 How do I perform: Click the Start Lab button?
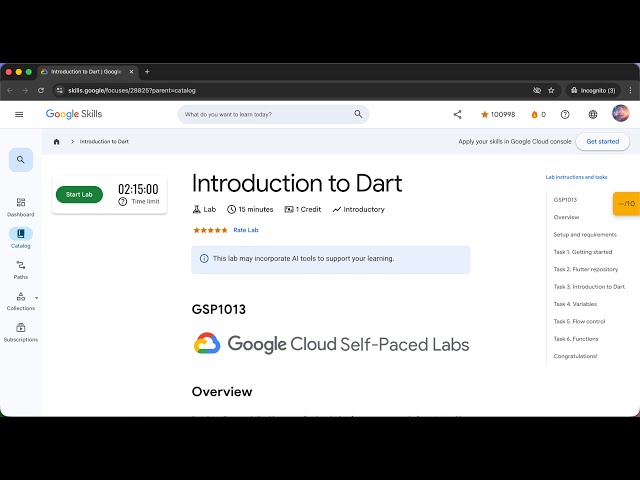tap(79, 195)
